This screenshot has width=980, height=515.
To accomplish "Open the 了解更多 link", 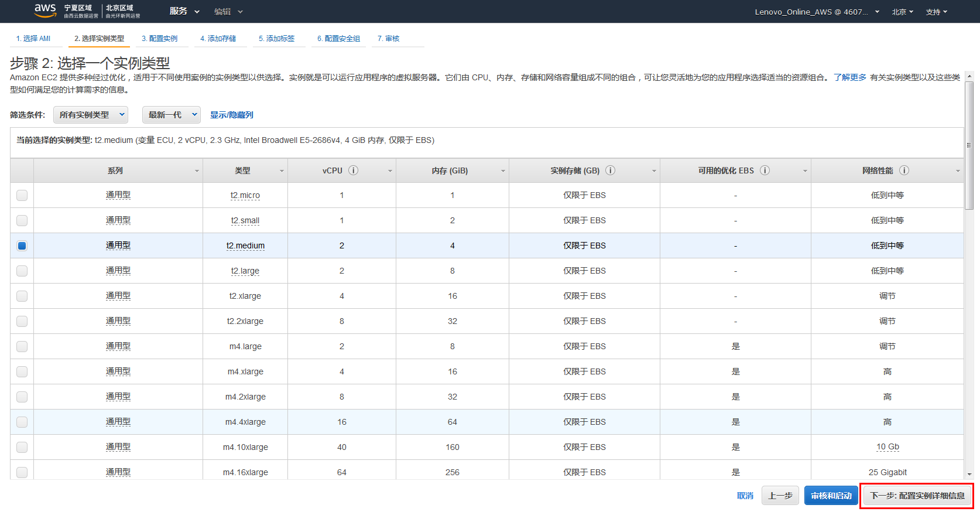I will [x=850, y=77].
